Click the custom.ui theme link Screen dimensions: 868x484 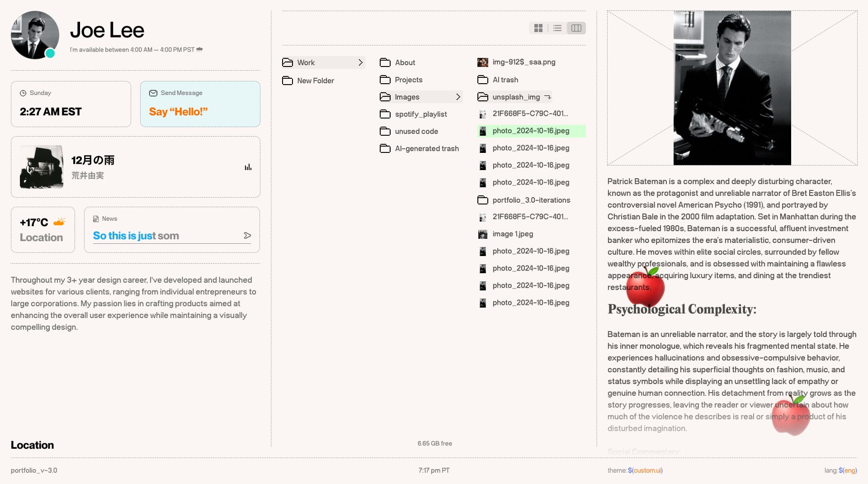tap(647, 470)
